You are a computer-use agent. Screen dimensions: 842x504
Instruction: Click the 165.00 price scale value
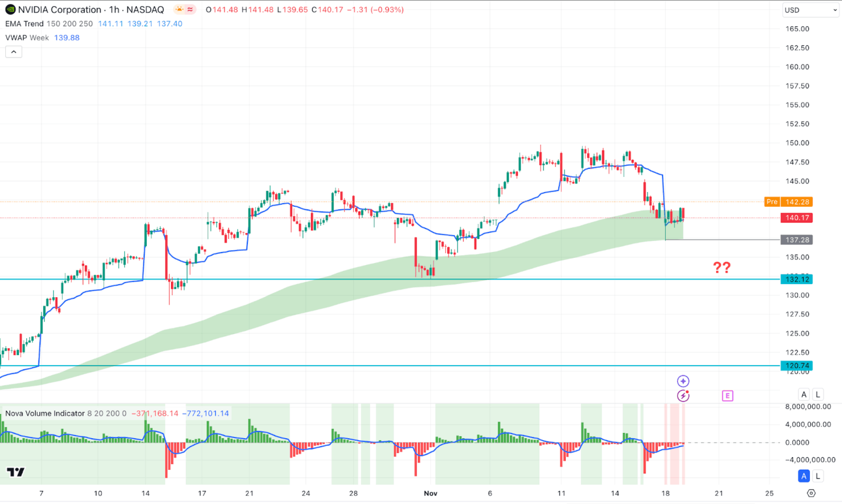797,29
